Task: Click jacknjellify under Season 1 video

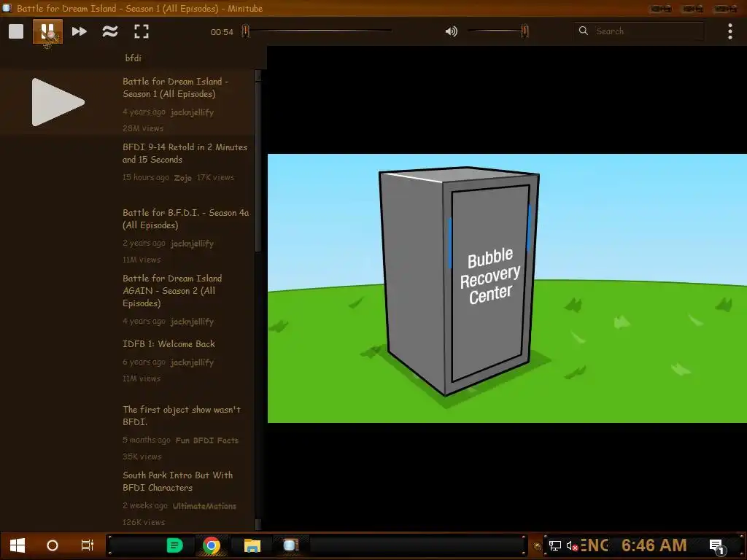Action: click(192, 112)
